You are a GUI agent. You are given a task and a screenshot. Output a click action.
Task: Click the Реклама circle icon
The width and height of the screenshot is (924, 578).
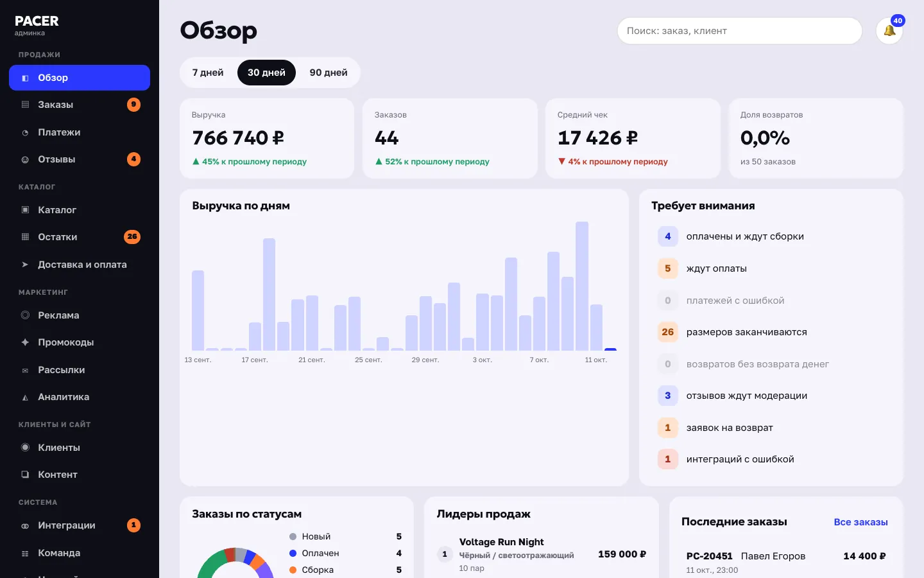pyautogui.click(x=25, y=315)
